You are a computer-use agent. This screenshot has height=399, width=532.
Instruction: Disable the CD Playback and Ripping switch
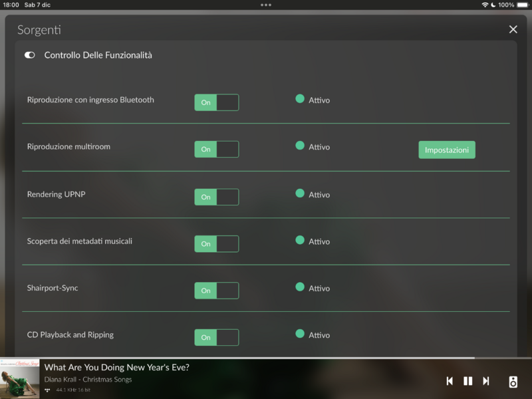coord(216,337)
